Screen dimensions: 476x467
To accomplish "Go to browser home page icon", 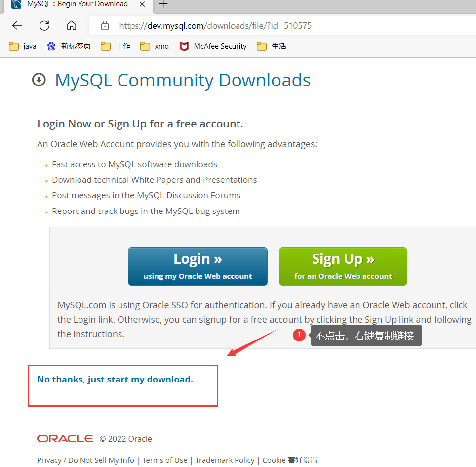I will click(72, 25).
